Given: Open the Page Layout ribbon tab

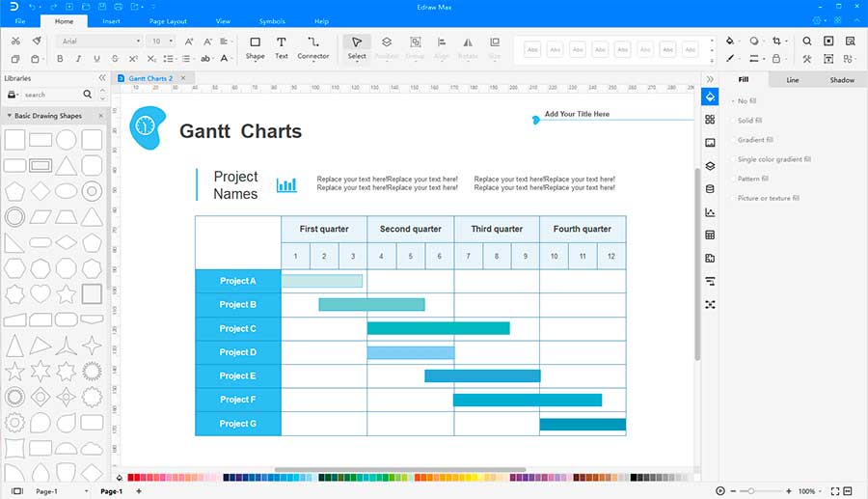Looking at the screenshot, I should 168,20.
